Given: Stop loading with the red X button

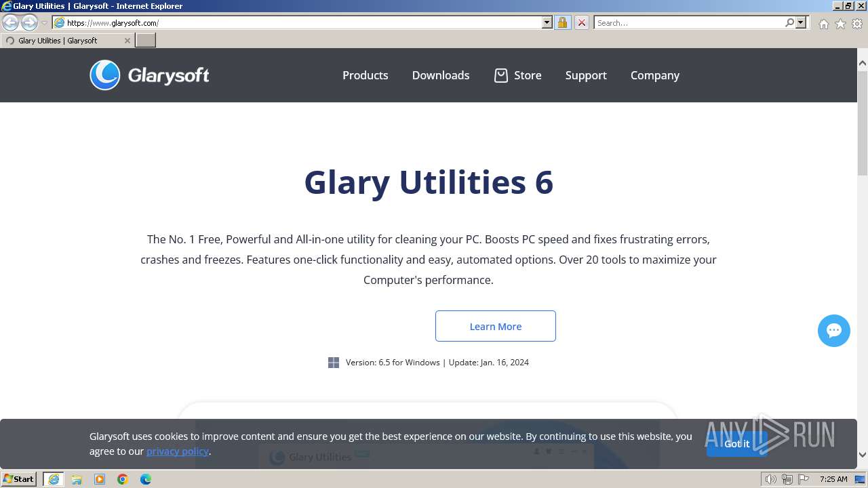Looking at the screenshot, I should click(x=581, y=22).
